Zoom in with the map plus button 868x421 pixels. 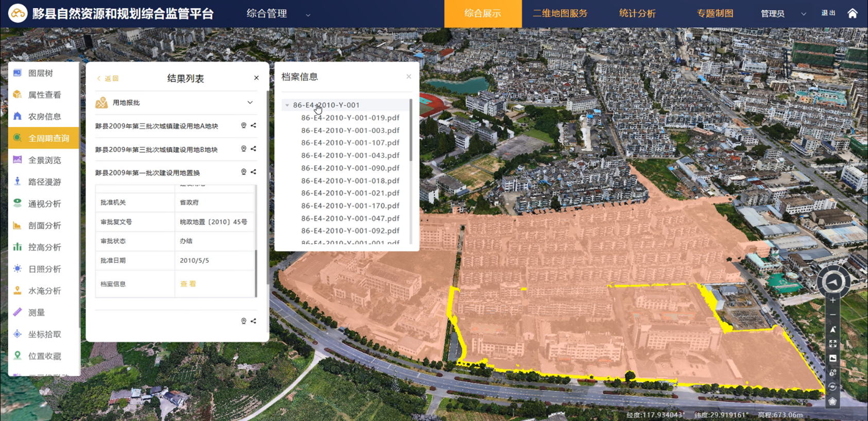[x=832, y=300]
